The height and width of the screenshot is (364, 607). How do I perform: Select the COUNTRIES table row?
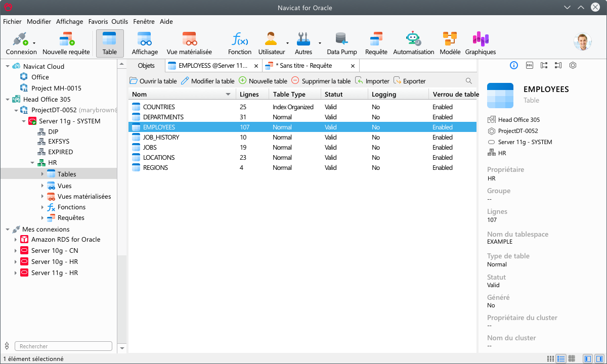(302, 107)
